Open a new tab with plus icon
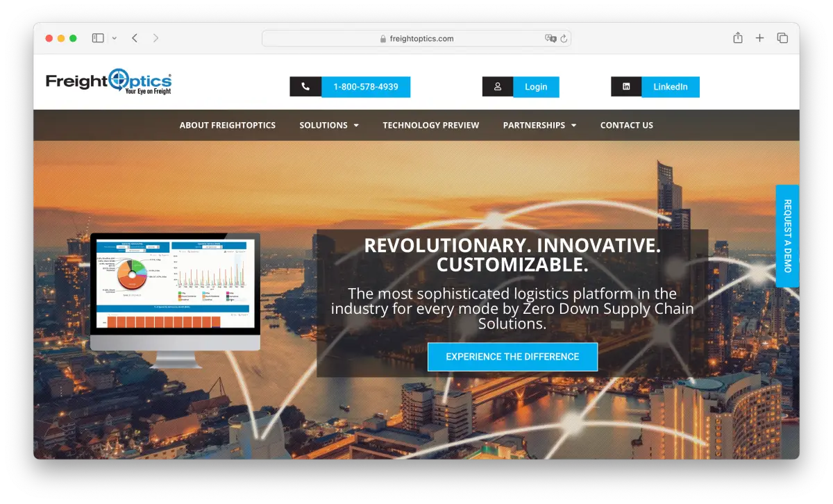This screenshot has width=833, height=504. coord(760,38)
